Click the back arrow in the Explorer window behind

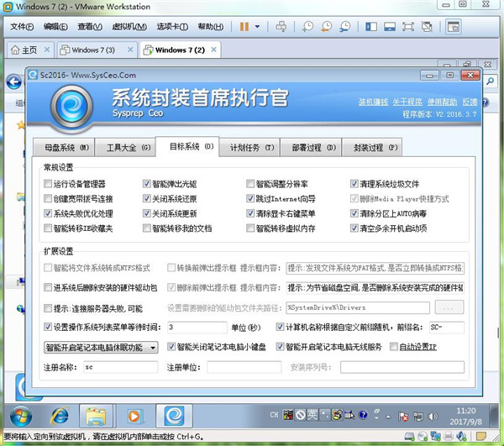(x=14, y=82)
